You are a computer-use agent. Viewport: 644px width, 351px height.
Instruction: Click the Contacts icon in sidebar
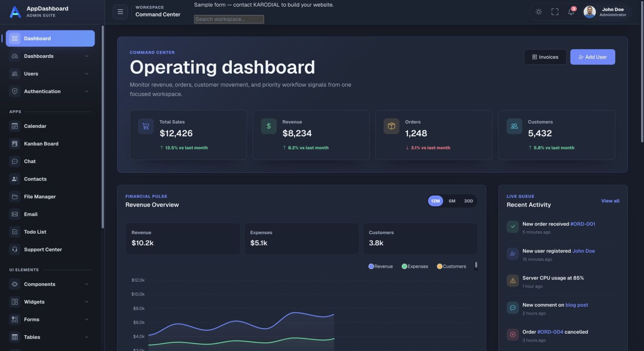tap(15, 179)
